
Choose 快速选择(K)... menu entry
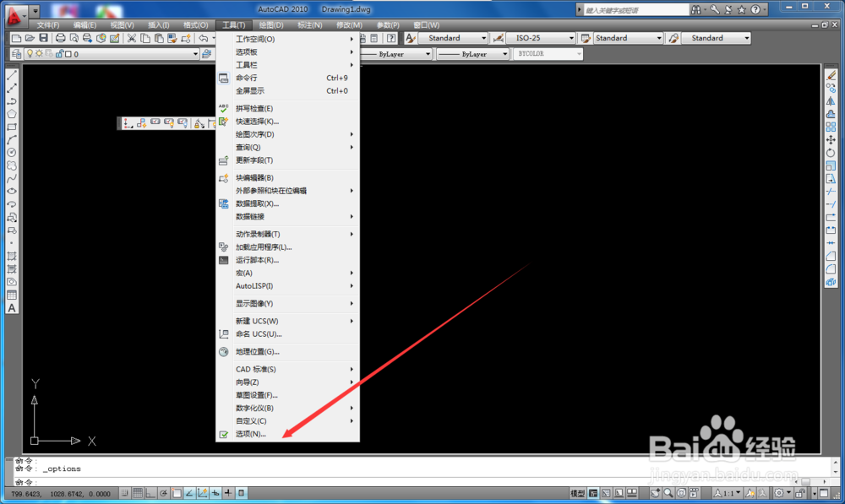click(x=287, y=122)
